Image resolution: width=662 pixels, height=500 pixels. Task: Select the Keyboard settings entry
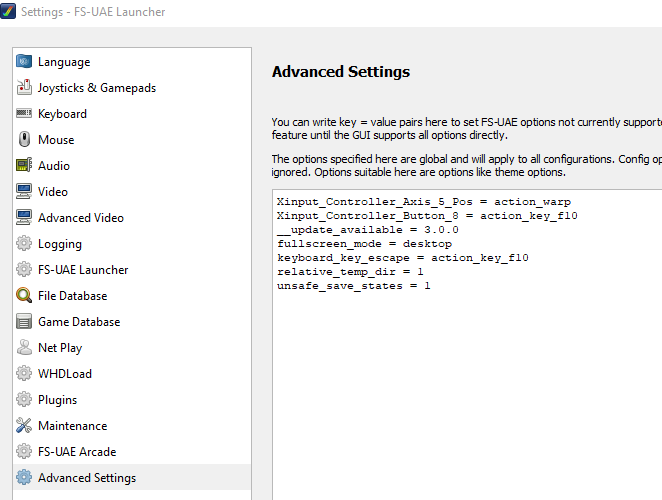tap(132, 113)
